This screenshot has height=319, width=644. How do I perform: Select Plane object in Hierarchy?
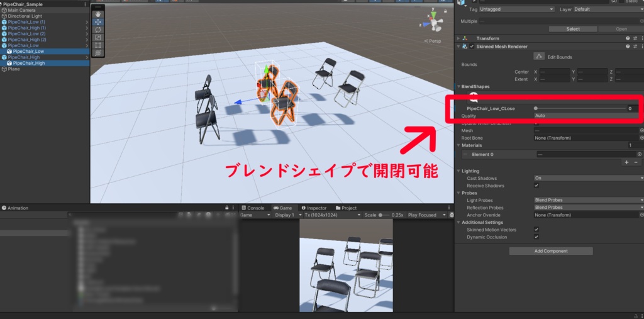(x=14, y=69)
